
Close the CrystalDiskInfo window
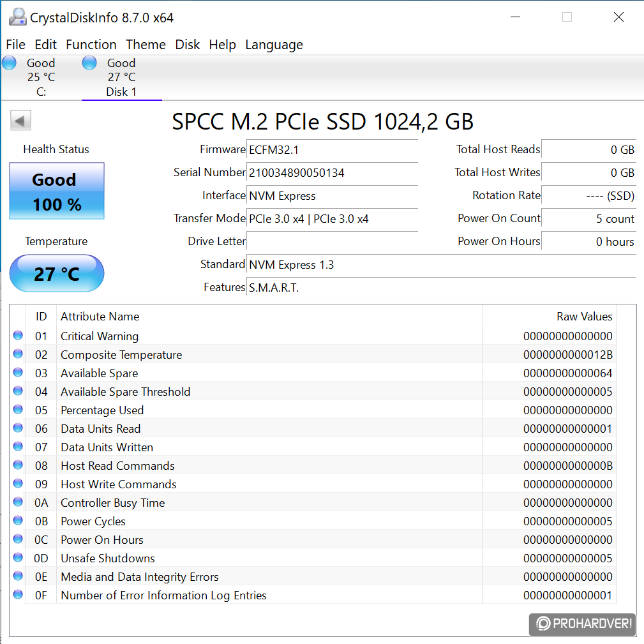tap(618, 17)
